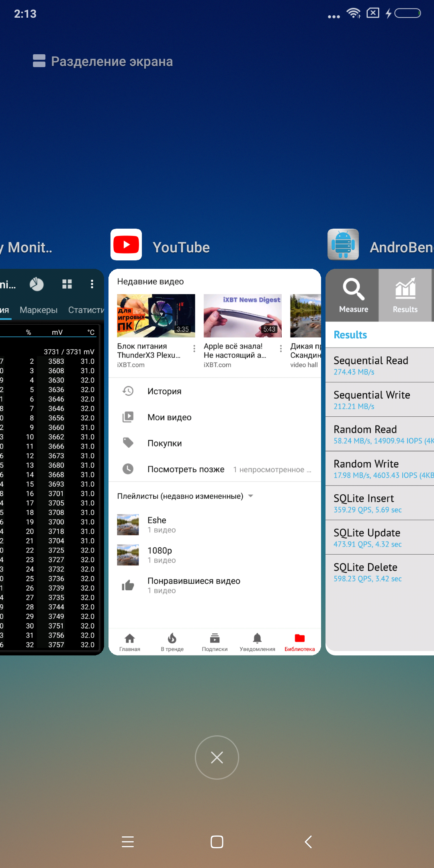Image resolution: width=434 pixels, height=868 pixels.
Task: Tap the Results heading in AndroBench
Action: (x=350, y=335)
